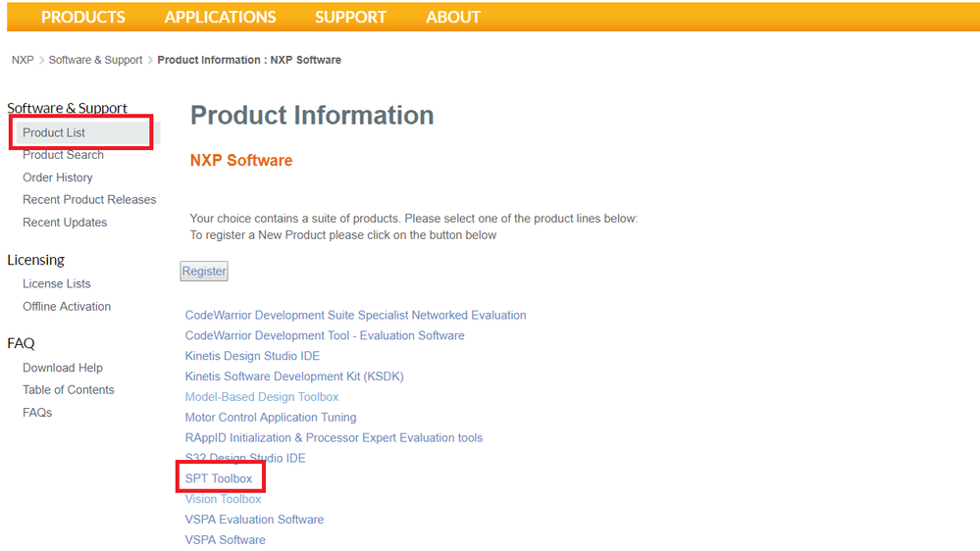
Task: View Order History page
Action: click(x=58, y=177)
